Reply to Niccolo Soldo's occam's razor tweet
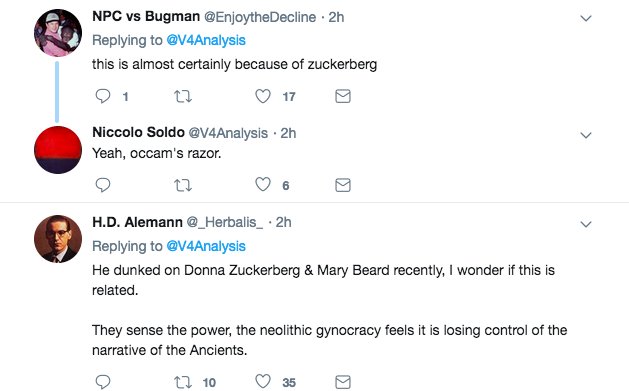The height and width of the screenshot is (391, 629). (x=103, y=185)
